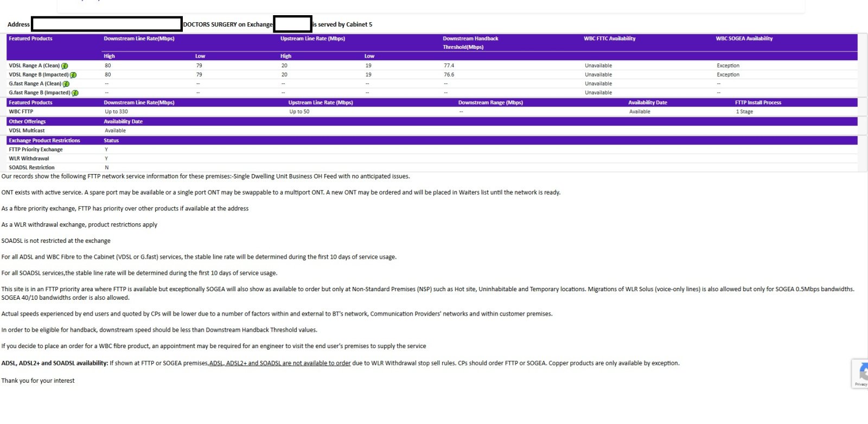Click the underlined ADSL not available to order link

280,363
